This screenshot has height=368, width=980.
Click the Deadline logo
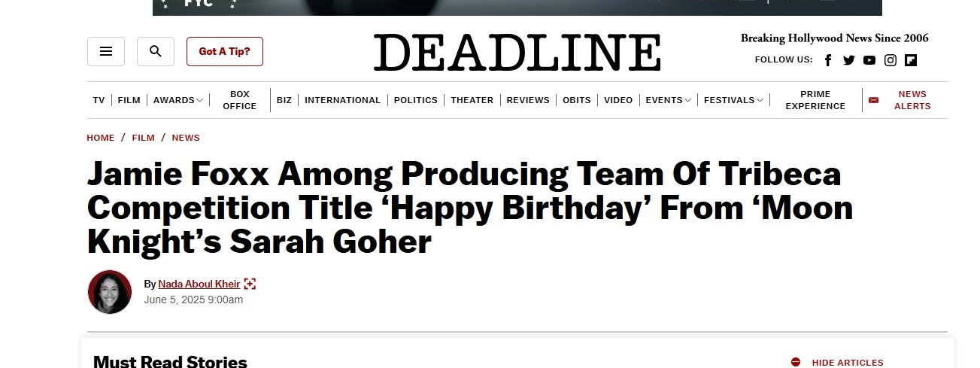517,53
